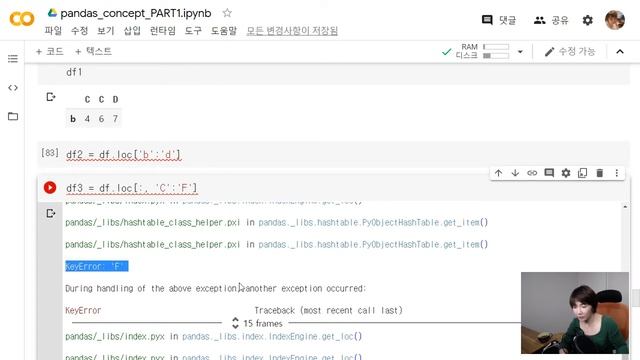Open the 런타임 menu
Image resolution: width=640 pixels, height=360 pixels.
pos(162,31)
